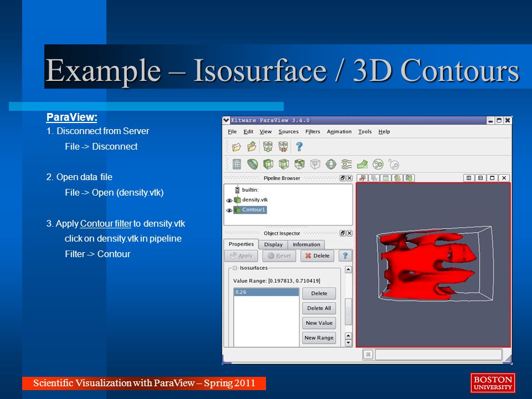532x399 pixels.
Task: Switch to the Information tab
Action: point(306,244)
